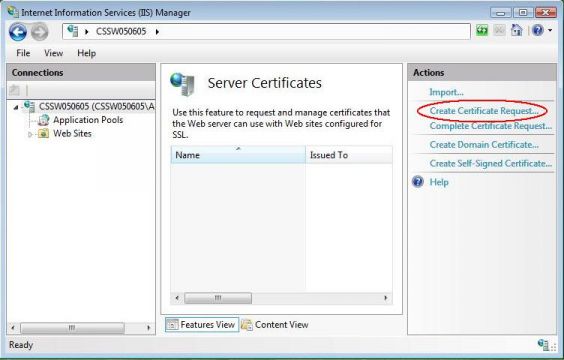Minimize the IIS Manager window
This screenshot has height=360, width=564.
pos(501,13)
